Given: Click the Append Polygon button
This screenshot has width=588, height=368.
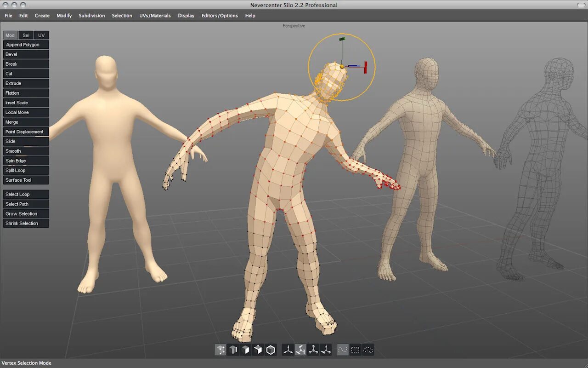Looking at the screenshot, I should [x=26, y=45].
